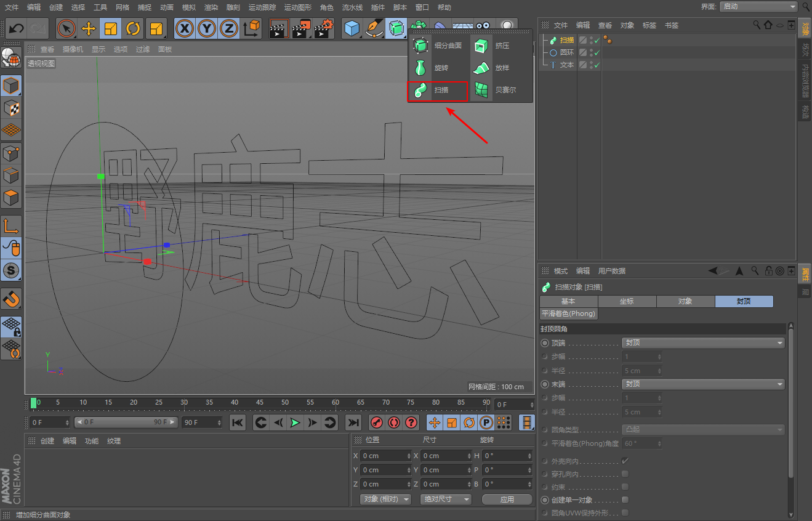Viewport: 812px width, 521px height.
Task: Click the render view clapperboard icon
Action: (279, 28)
